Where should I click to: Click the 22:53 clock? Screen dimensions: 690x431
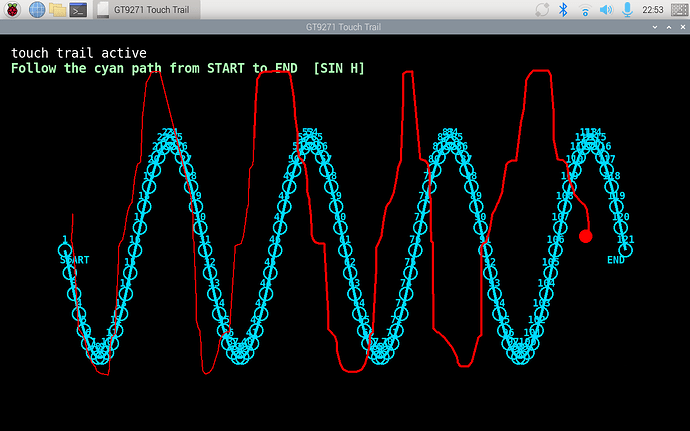coord(653,10)
